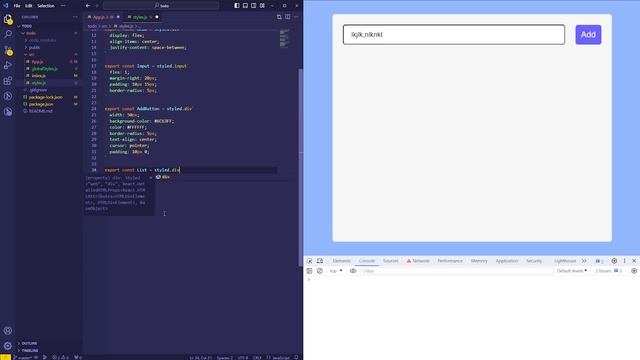Click the editor minimap
Image resolution: width=640 pixels, height=360 pixels.
[x=285, y=38]
